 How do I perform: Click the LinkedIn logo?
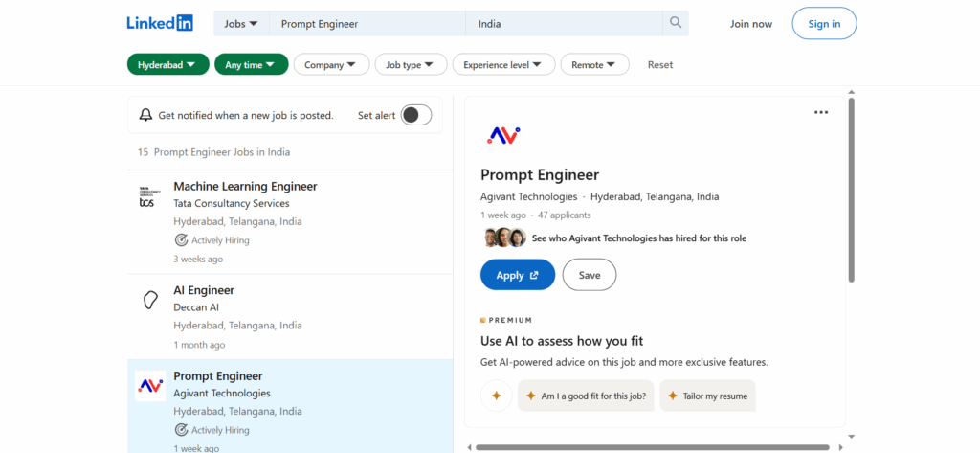click(x=159, y=23)
